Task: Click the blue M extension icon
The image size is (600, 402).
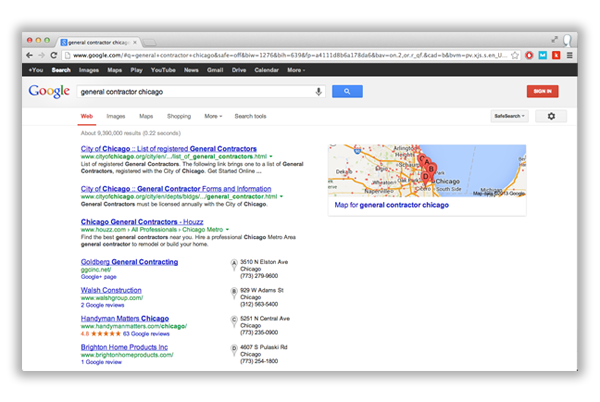Action: click(543, 55)
